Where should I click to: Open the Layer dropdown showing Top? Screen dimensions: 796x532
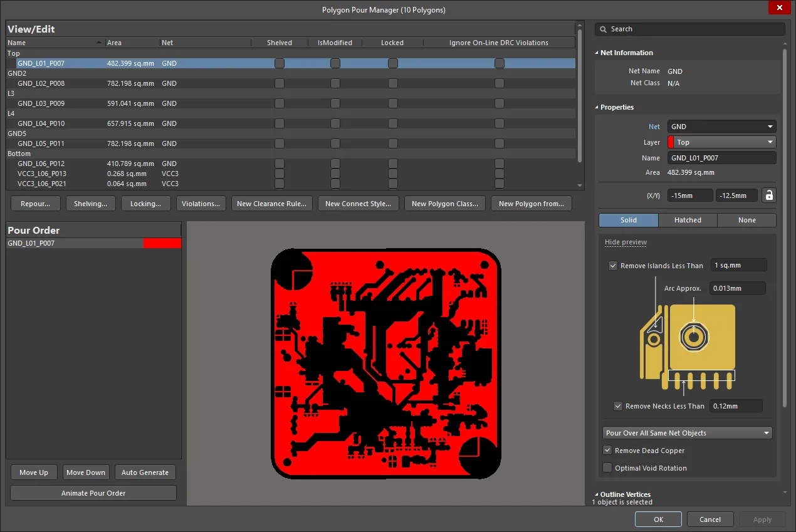click(x=721, y=142)
